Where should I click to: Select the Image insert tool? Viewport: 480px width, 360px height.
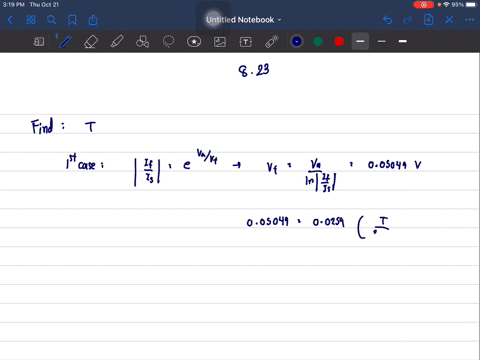(220, 42)
